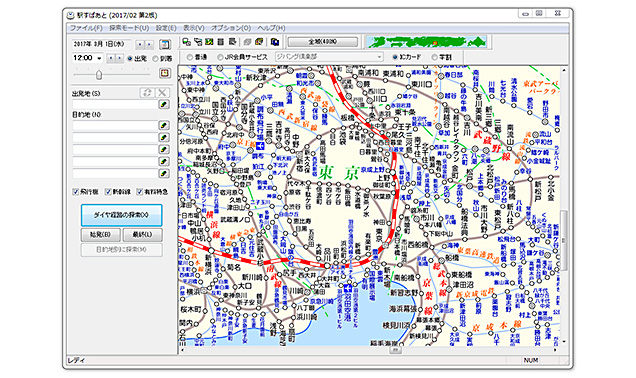Click the first 目的地 destination input field
This screenshot has width=636, height=378.
click(115, 125)
